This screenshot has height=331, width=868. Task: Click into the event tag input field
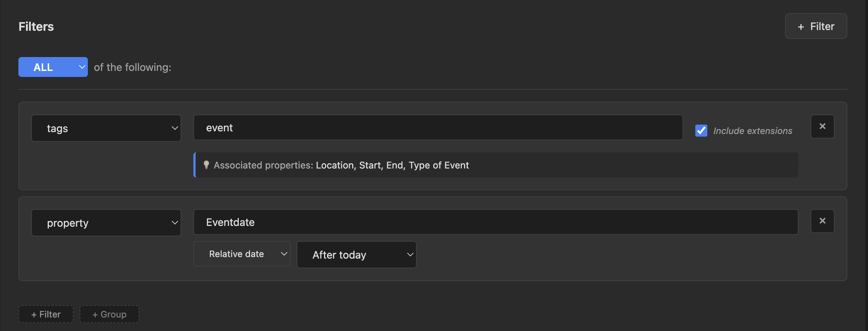pyautogui.click(x=438, y=128)
